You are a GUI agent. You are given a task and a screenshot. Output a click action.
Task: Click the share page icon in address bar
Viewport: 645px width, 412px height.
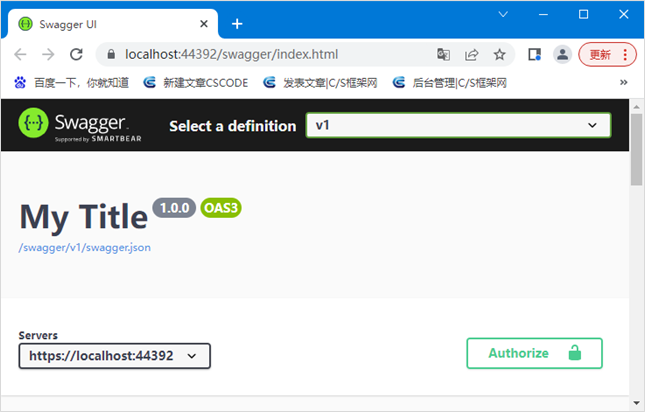tap(472, 54)
